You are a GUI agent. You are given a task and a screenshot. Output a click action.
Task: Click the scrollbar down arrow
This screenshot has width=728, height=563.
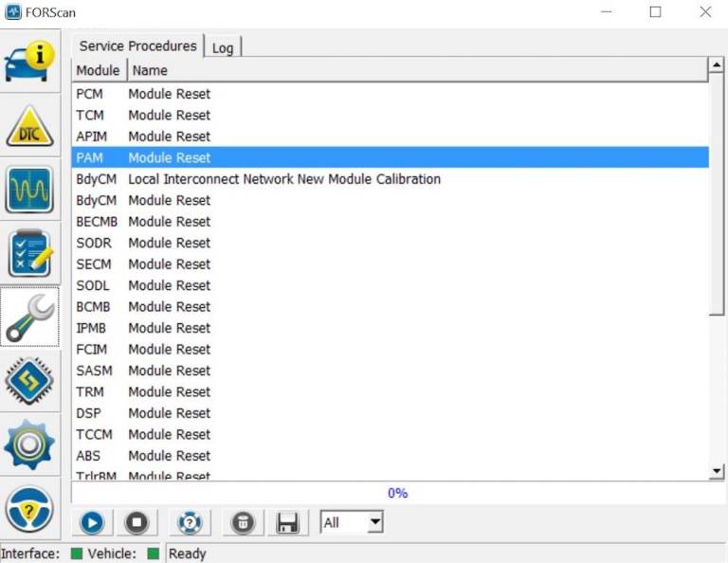pos(717,472)
